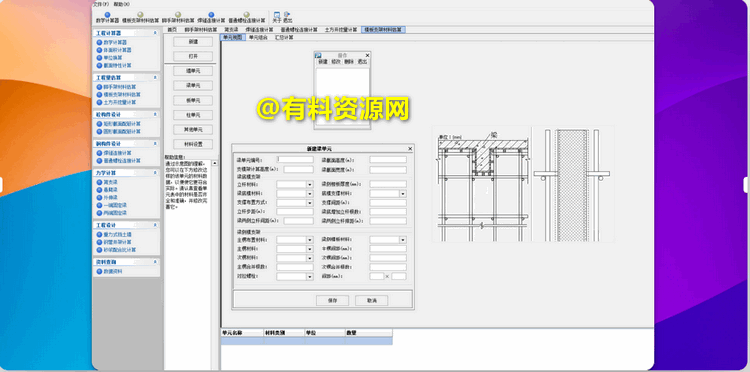The height and width of the screenshot is (372, 750).
Task: Collapse the 工程计算器 sidebar group
Action: [x=155, y=33]
